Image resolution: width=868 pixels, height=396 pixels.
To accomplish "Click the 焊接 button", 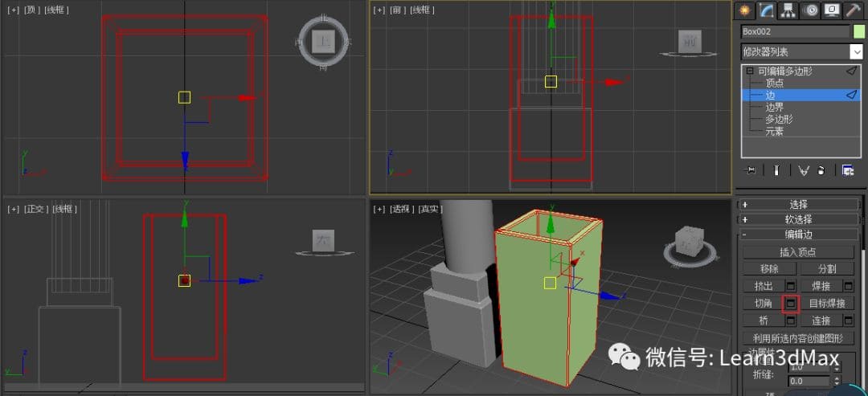I will [x=821, y=286].
